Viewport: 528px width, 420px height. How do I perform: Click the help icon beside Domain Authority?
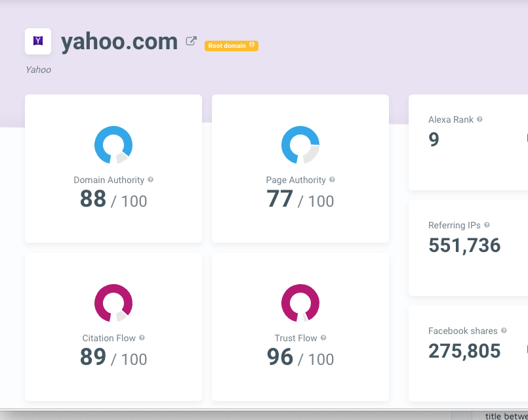(x=152, y=180)
